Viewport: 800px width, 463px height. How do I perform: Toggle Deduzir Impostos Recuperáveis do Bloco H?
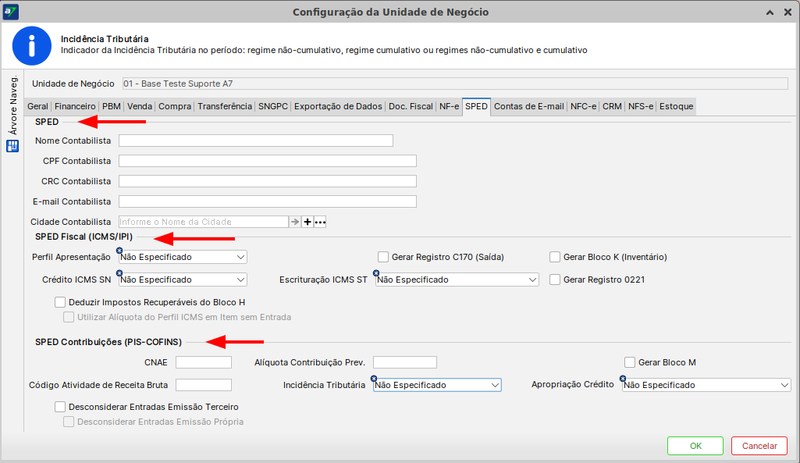[x=60, y=302]
